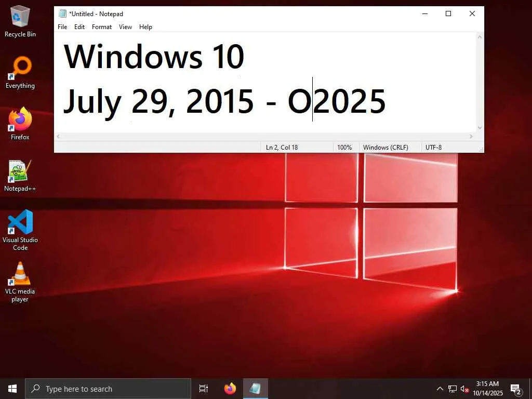Show hidden system tray icons
The height and width of the screenshot is (399, 532).
click(x=440, y=389)
